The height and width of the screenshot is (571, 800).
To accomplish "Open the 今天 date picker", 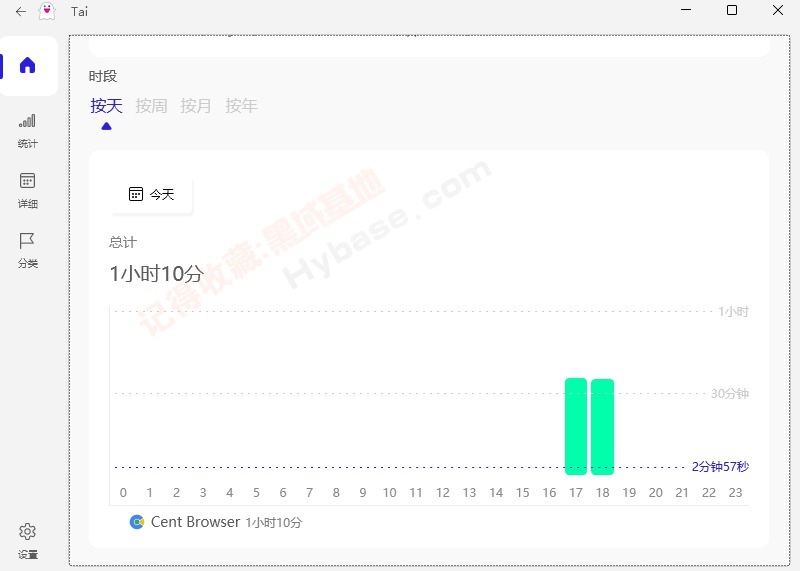I will [x=152, y=194].
